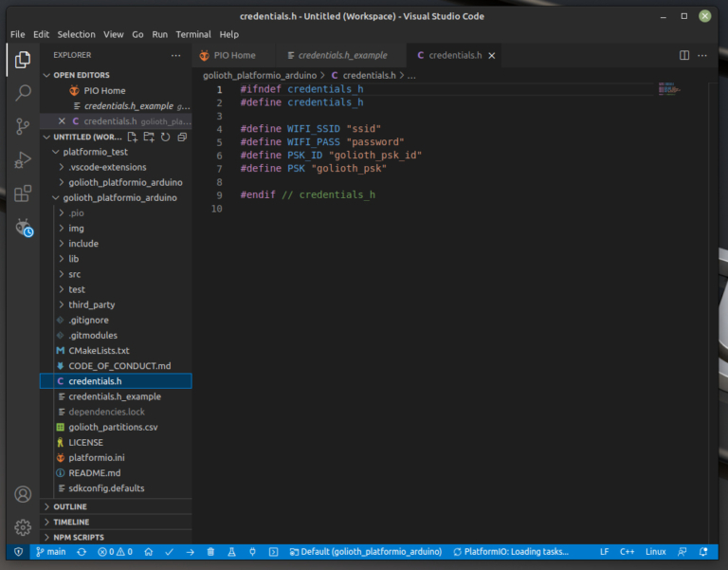Click the main branch status button
728x570 pixels.
(x=50, y=552)
